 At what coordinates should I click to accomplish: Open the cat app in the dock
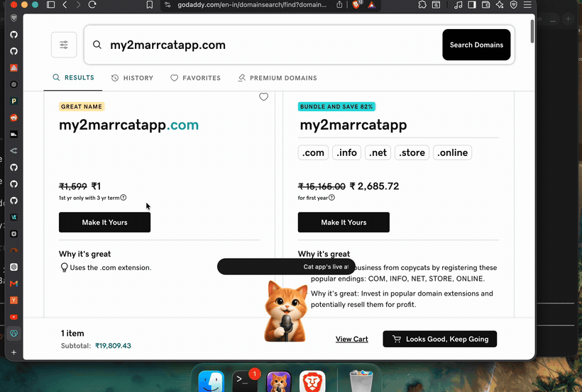(x=279, y=381)
